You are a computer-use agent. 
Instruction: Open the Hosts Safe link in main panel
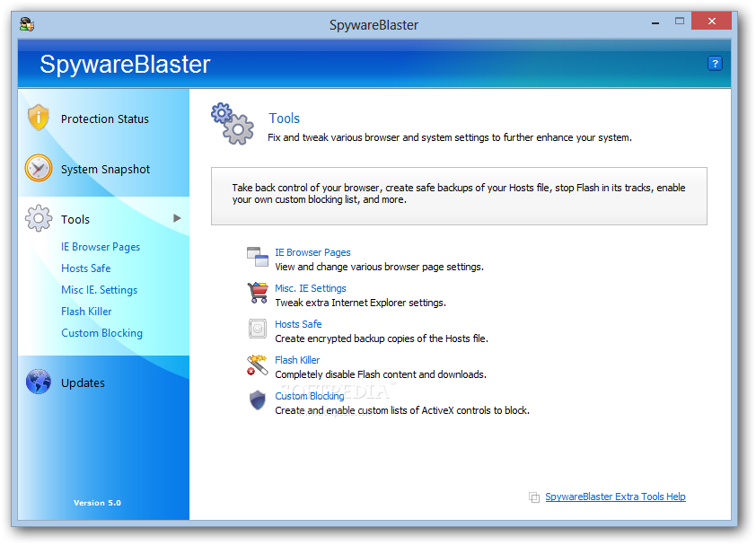[298, 324]
